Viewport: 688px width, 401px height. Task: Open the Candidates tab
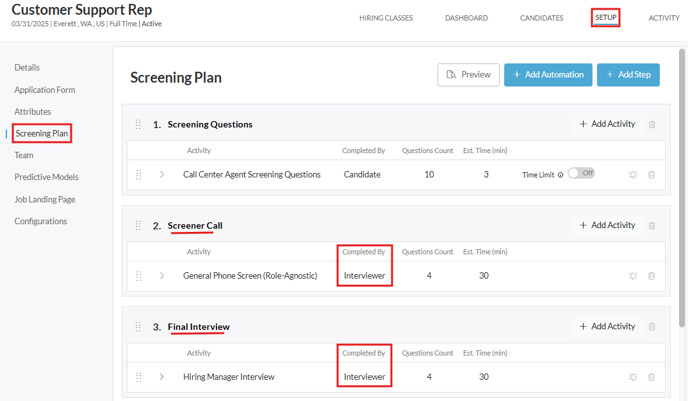[x=541, y=18]
